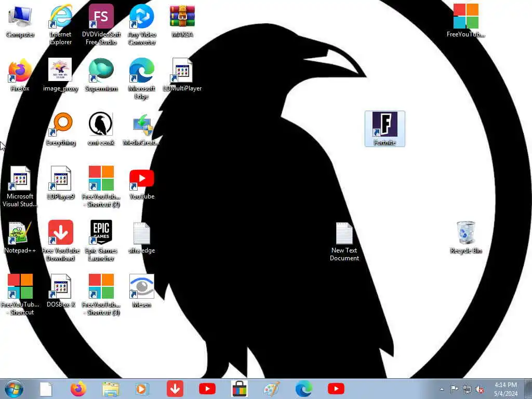Open the clock showing 4:14 PM
532x399 pixels.
pos(506,389)
